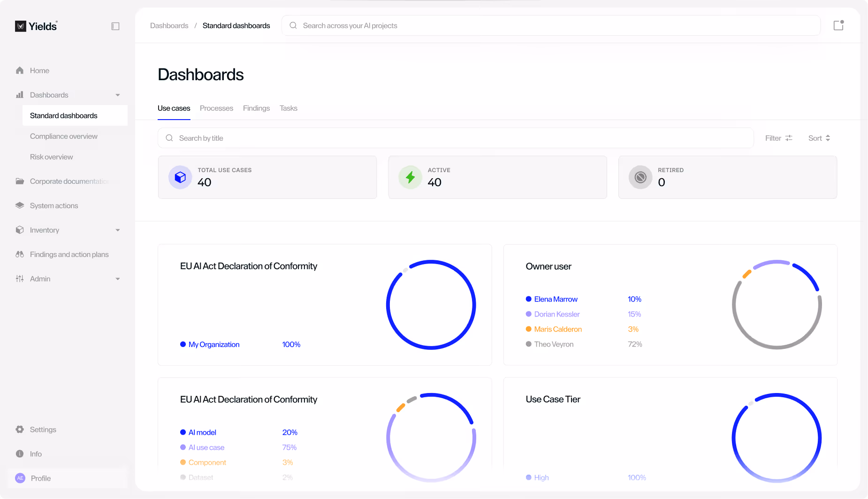The width and height of the screenshot is (868, 499).
Task: Click the Total Use Cases cube icon
Action: (180, 177)
